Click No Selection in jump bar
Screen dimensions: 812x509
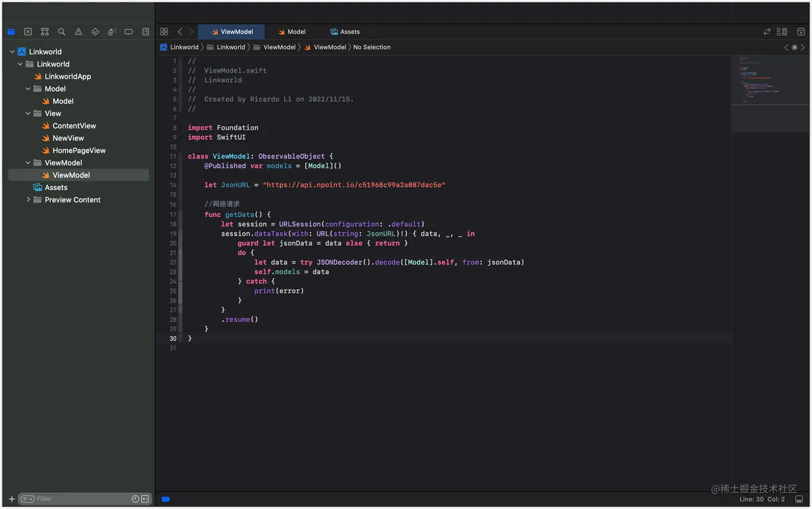[x=372, y=47]
